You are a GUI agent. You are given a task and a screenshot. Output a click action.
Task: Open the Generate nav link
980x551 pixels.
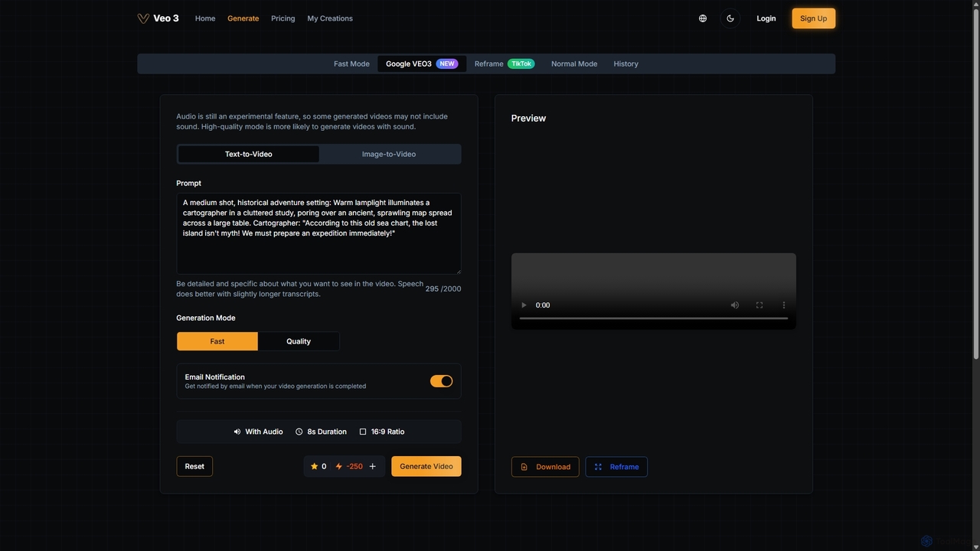[x=243, y=18]
